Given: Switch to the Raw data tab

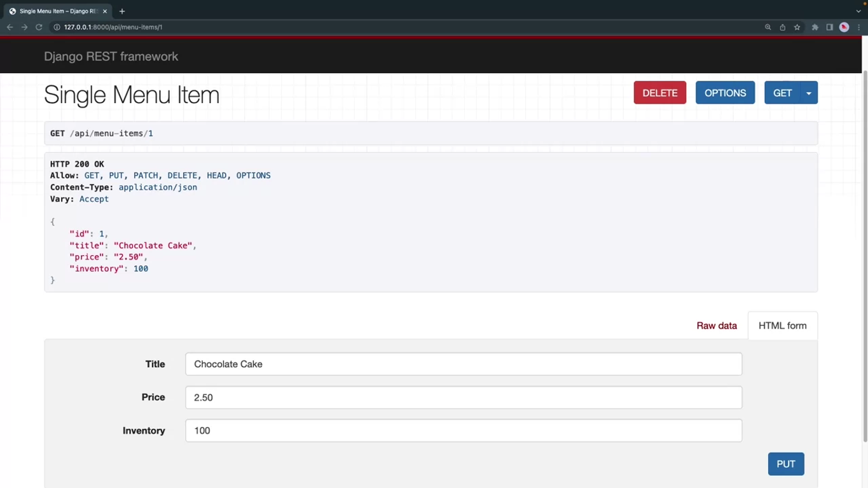Looking at the screenshot, I should (x=717, y=326).
